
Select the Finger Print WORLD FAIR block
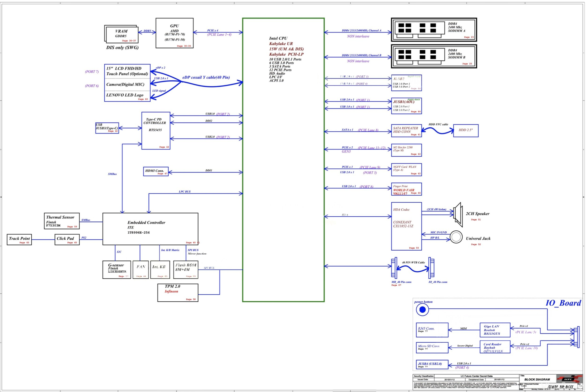pos(407,189)
